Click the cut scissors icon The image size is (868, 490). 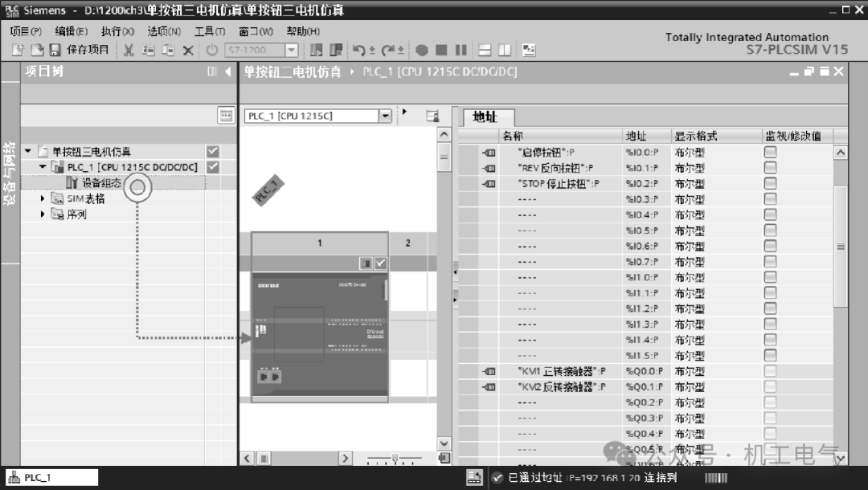click(129, 50)
